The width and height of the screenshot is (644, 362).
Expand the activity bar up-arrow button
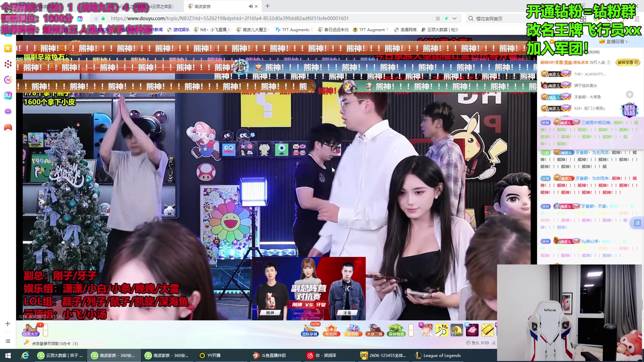point(411,330)
